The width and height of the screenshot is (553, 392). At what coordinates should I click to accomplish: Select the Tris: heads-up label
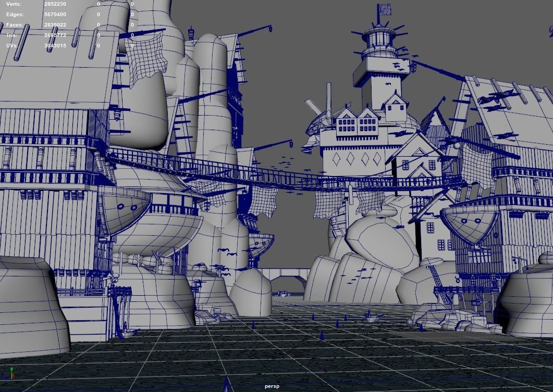[11, 35]
